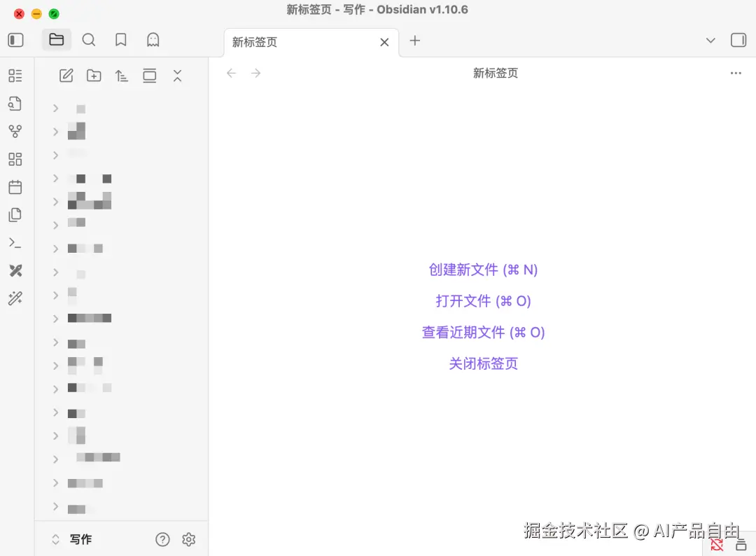This screenshot has width=756, height=556.
Task: Create a new folder in the file explorer
Action: [x=94, y=76]
